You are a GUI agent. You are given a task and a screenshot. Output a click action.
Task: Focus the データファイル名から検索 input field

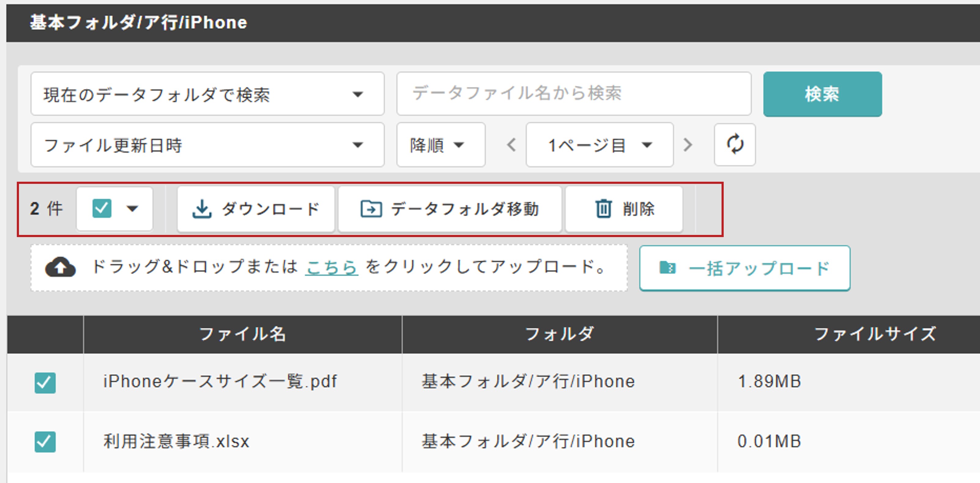(x=574, y=94)
